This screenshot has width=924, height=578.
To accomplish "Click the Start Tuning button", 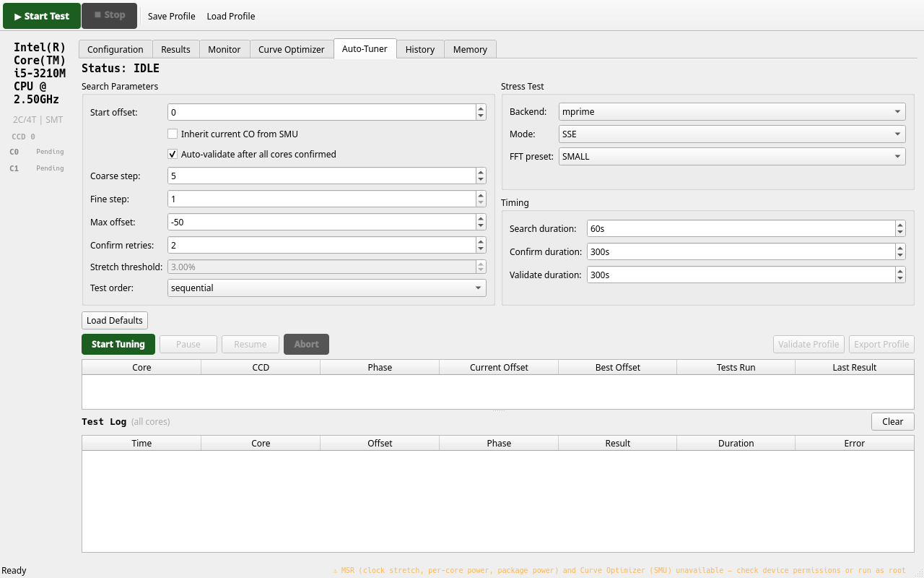I will click(x=118, y=344).
